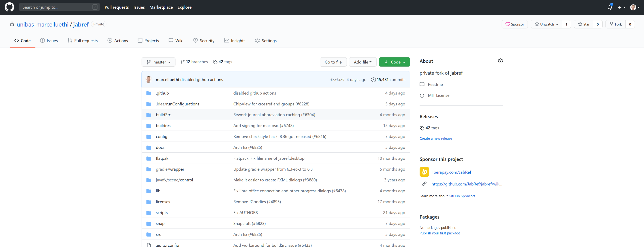Open the 12 branches link
Image resolution: width=644 pixels, height=247 pixels.
194,62
